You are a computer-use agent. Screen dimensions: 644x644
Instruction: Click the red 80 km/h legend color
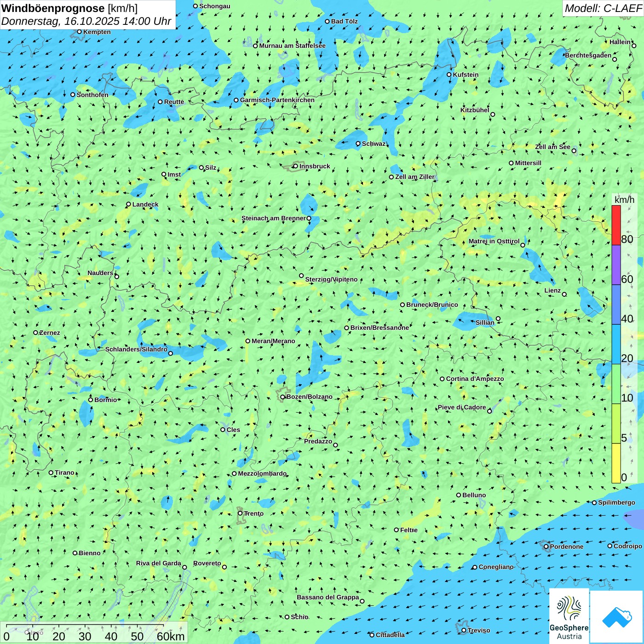[616, 225]
